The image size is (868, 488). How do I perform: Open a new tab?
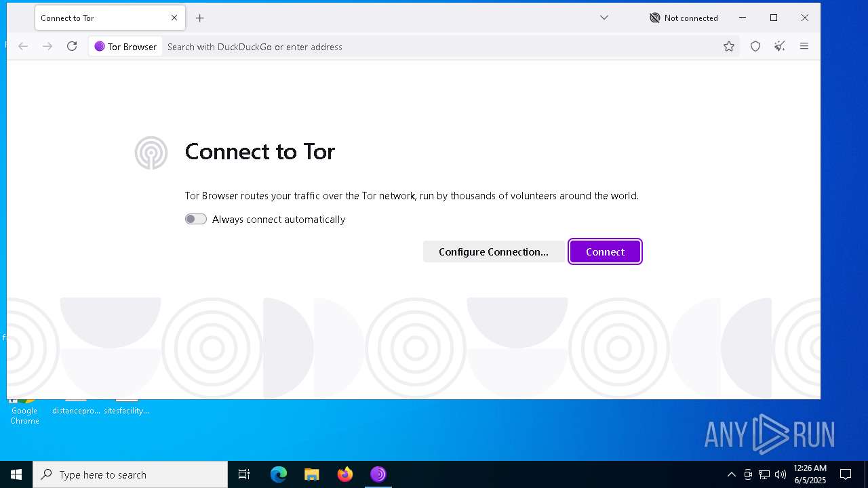199,18
